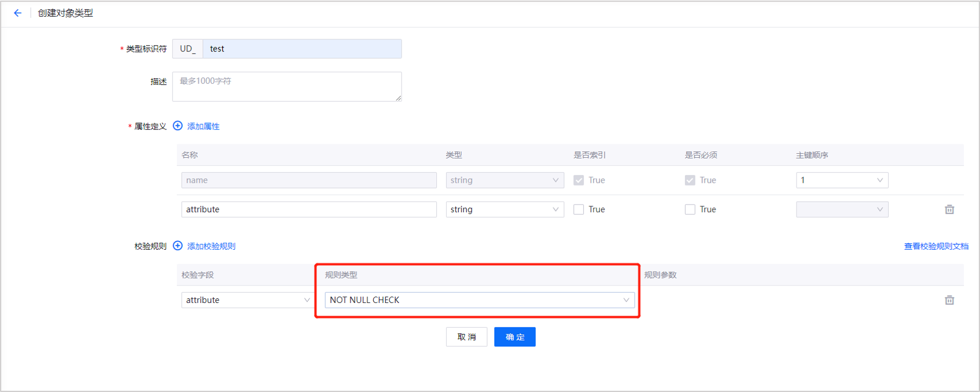Open the NOT NULL CHECK rule type dropdown
The image size is (980, 392).
pyautogui.click(x=479, y=300)
